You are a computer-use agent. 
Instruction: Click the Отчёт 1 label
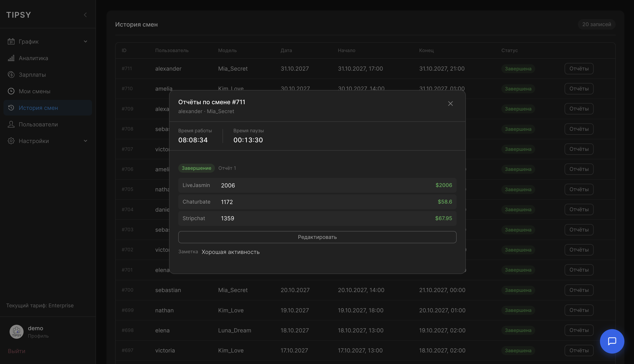click(227, 168)
